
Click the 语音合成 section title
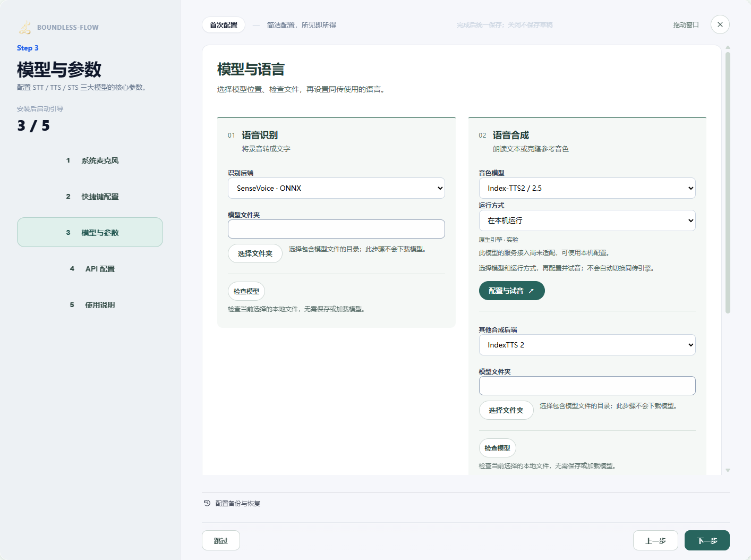tap(511, 135)
